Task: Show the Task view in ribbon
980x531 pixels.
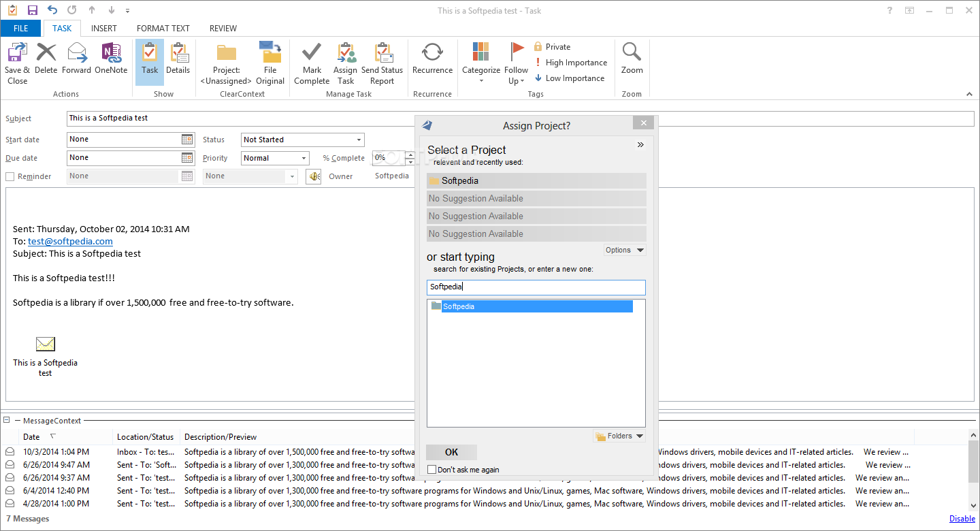Action: click(x=150, y=62)
